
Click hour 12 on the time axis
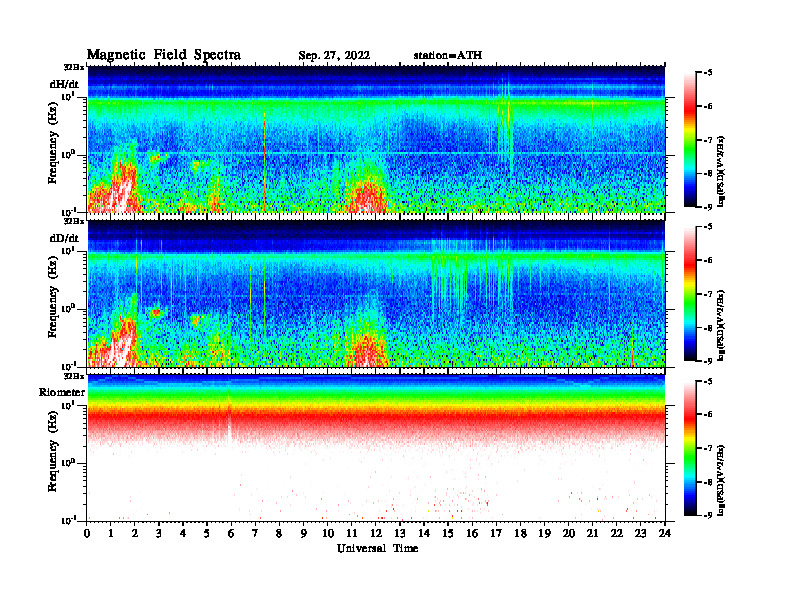coord(376,534)
